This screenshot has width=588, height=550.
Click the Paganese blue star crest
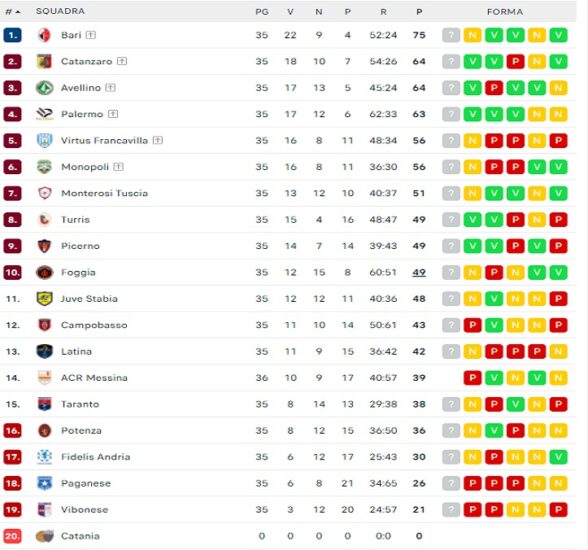coord(44,483)
